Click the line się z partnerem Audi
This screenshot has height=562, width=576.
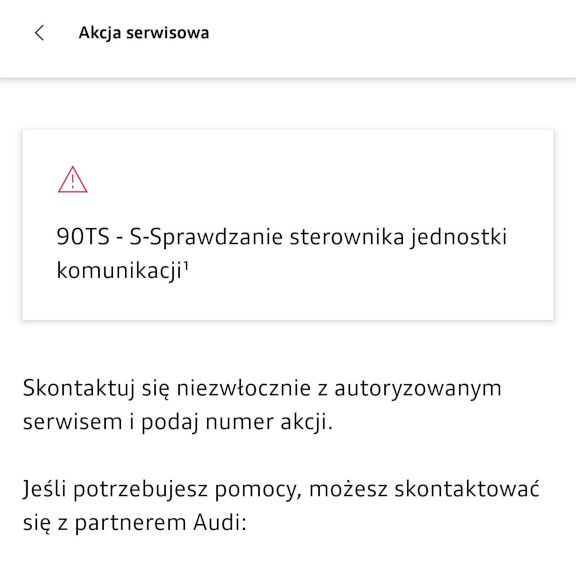pos(134,522)
